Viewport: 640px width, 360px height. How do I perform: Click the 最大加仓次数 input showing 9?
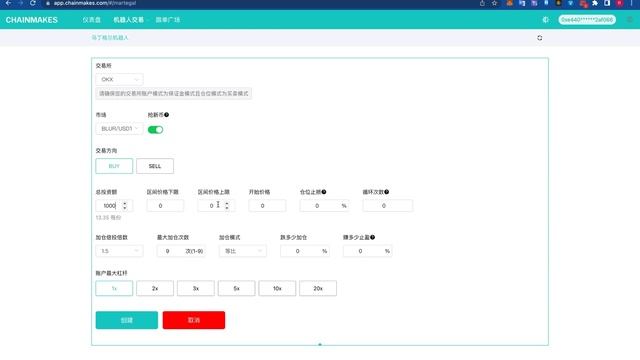[x=181, y=251]
